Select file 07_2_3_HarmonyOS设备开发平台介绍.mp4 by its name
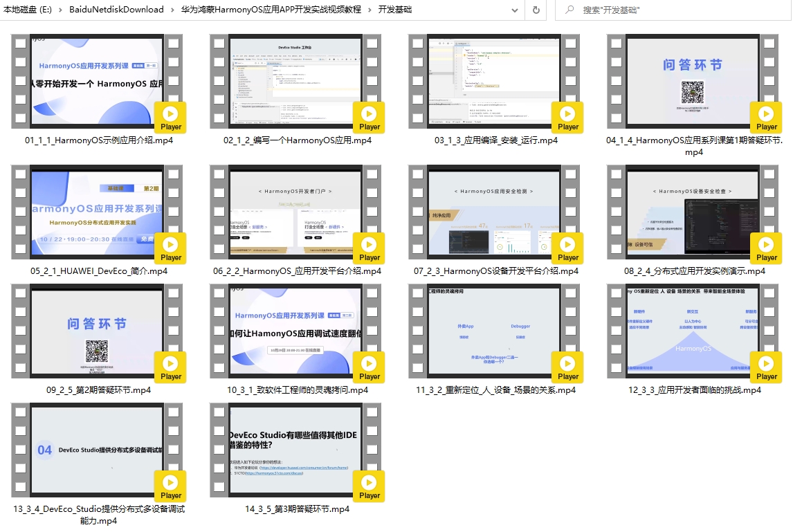Image resolution: width=793 pixels, height=532 pixels. [x=496, y=271]
